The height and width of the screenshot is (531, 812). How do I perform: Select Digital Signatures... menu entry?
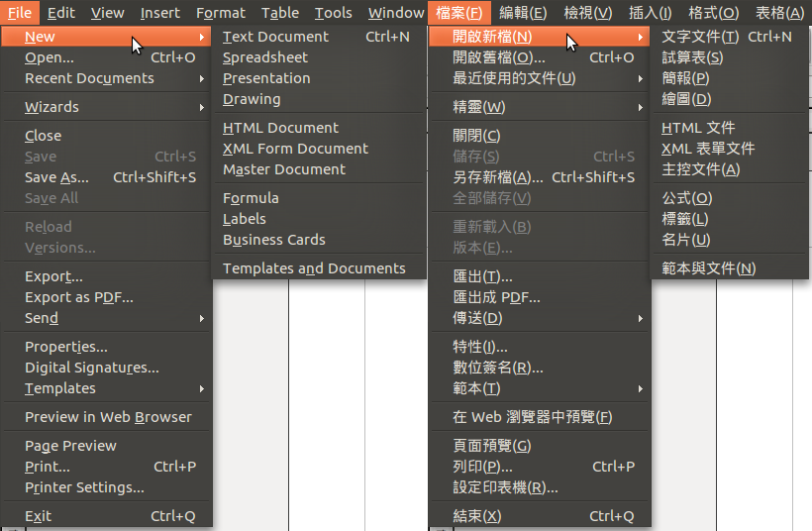[91, 368]
